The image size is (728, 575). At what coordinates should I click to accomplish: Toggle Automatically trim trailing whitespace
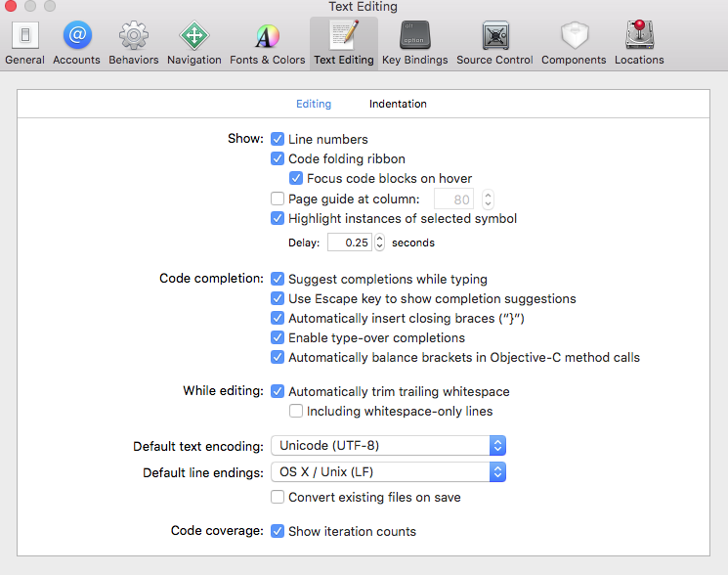[278, 391]
